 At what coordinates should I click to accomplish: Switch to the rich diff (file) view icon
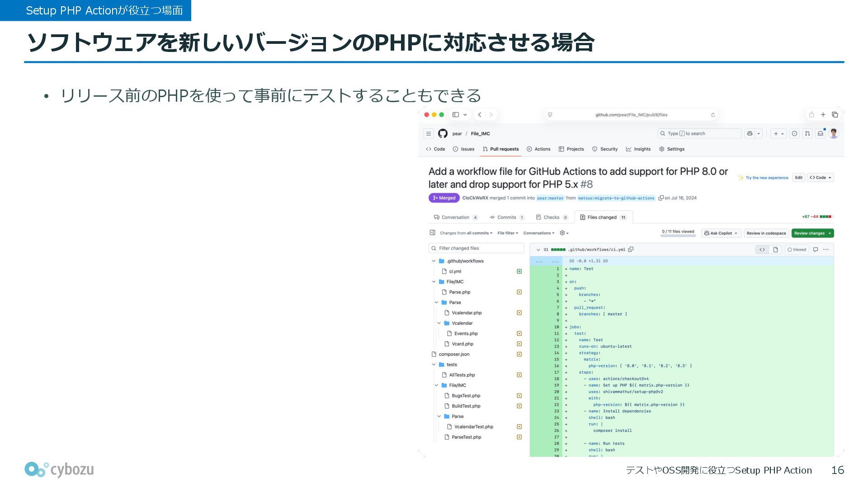click(775, 249)
